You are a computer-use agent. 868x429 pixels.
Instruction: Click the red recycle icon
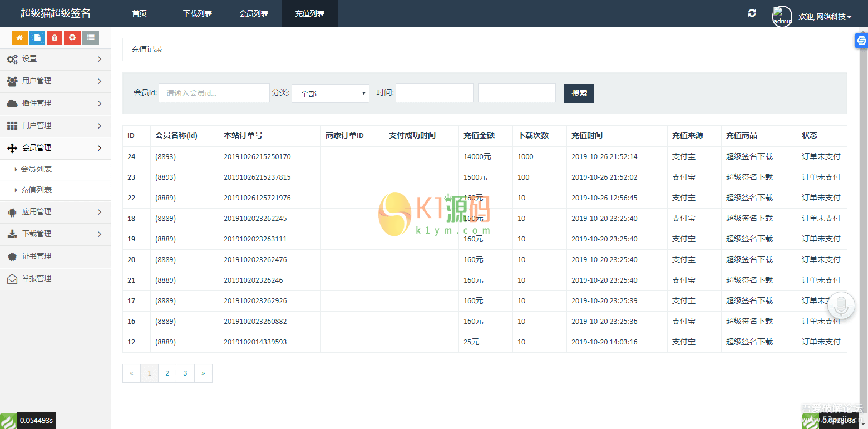point(71,37)
